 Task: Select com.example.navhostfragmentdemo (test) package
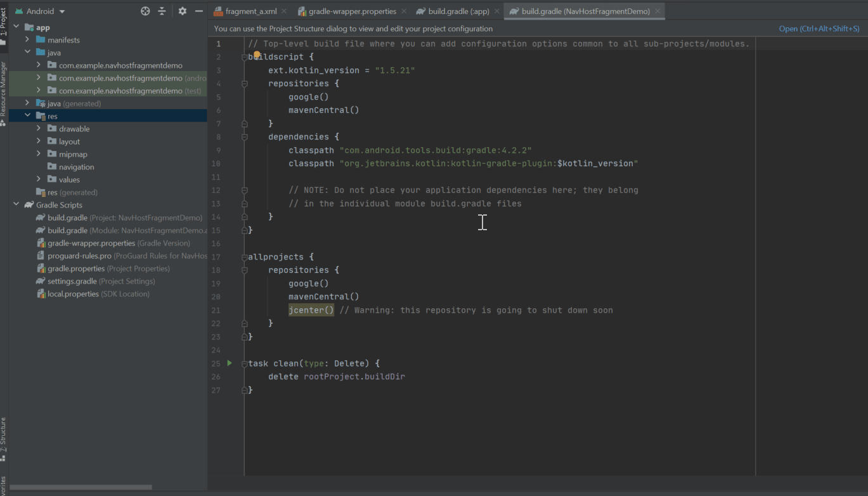coord(124,91)
